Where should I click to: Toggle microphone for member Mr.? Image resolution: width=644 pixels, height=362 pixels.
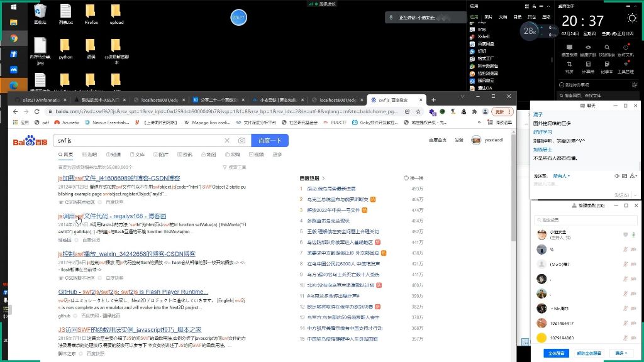[x=625, y=309]
